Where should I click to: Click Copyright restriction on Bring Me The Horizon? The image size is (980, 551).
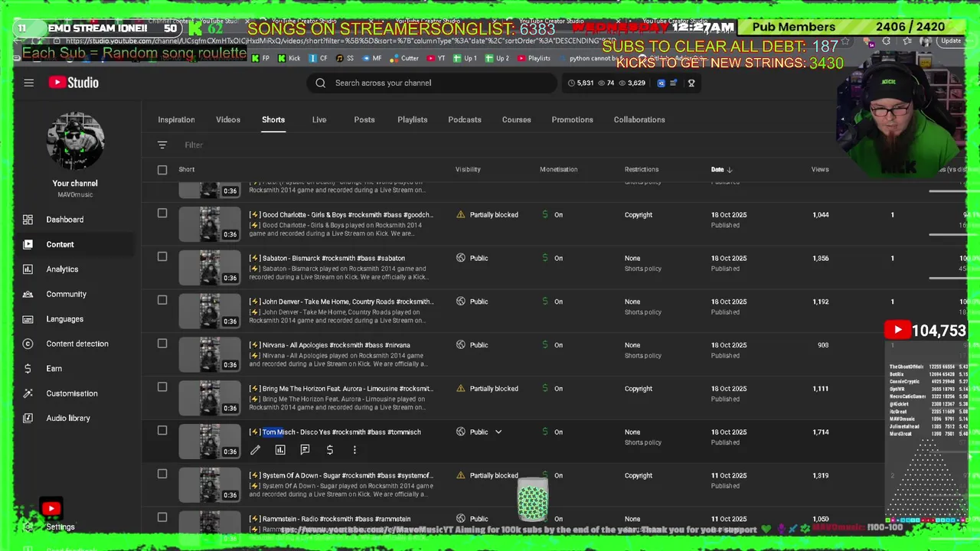[x=639, y=389]
